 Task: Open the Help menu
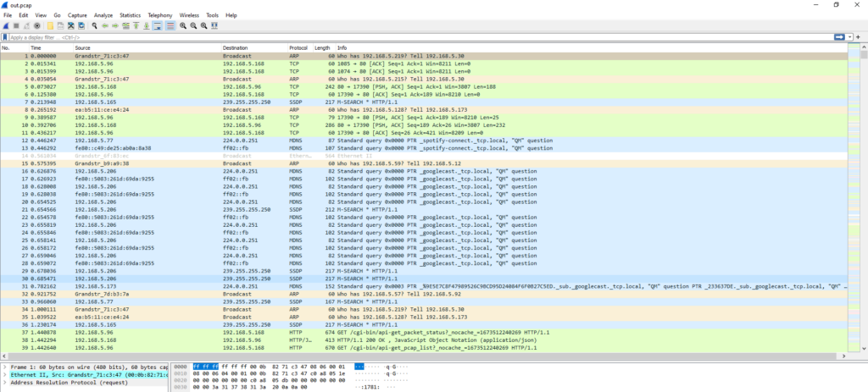tap(231, 15)
